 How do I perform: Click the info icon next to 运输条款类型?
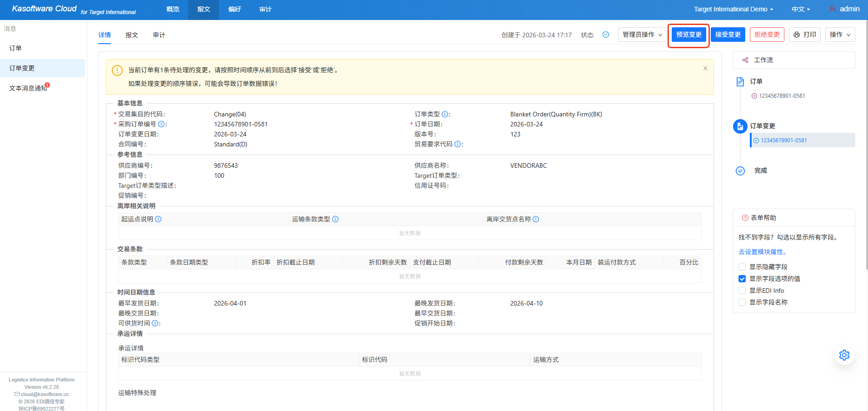tap(335, 219)
